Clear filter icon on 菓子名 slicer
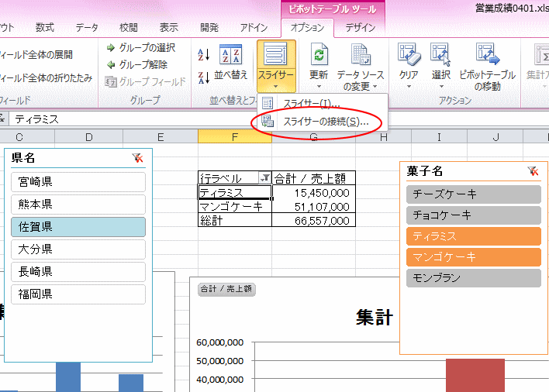 point(532,171)
